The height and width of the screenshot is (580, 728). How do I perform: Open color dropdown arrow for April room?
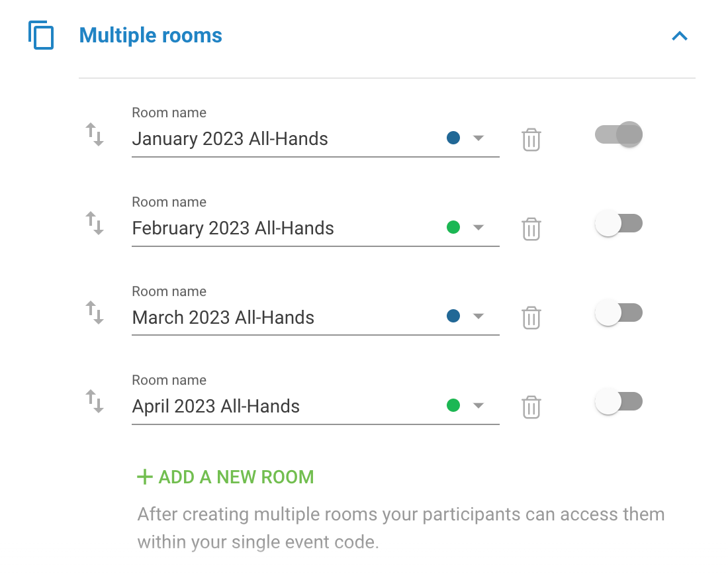click(478, 405)
